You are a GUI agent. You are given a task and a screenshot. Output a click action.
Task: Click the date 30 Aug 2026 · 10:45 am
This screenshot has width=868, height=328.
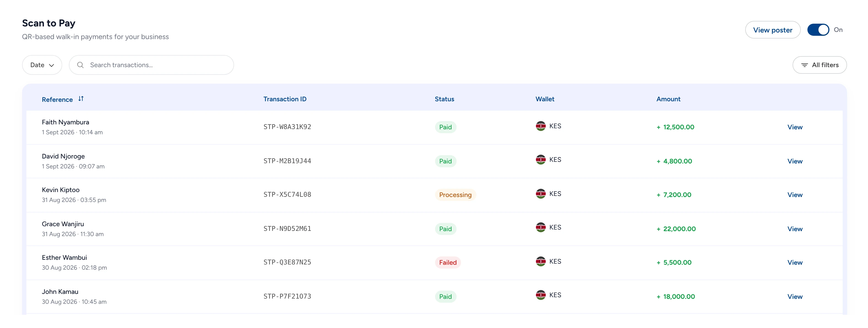tap(74, 302)
